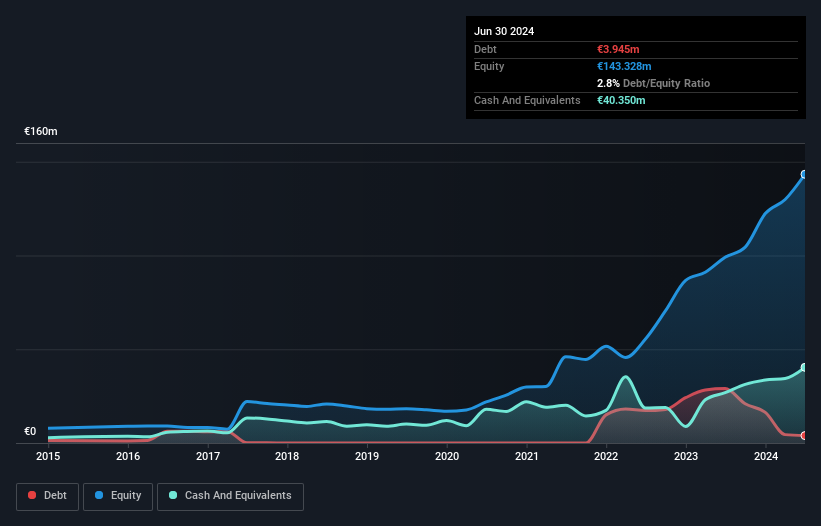Click the teal Cash And Equivalents legend dot
Viewport: 821px width, 526px height.
click(173, 495)
